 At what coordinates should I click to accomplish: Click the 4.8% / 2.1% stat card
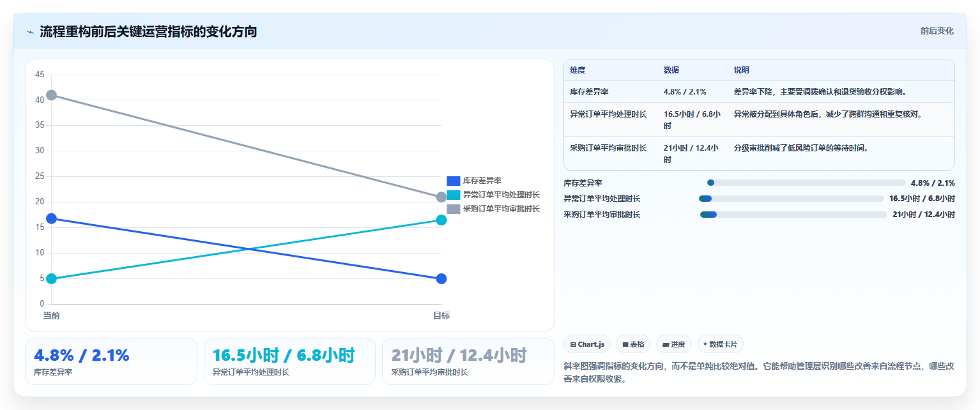click(111, 361)
